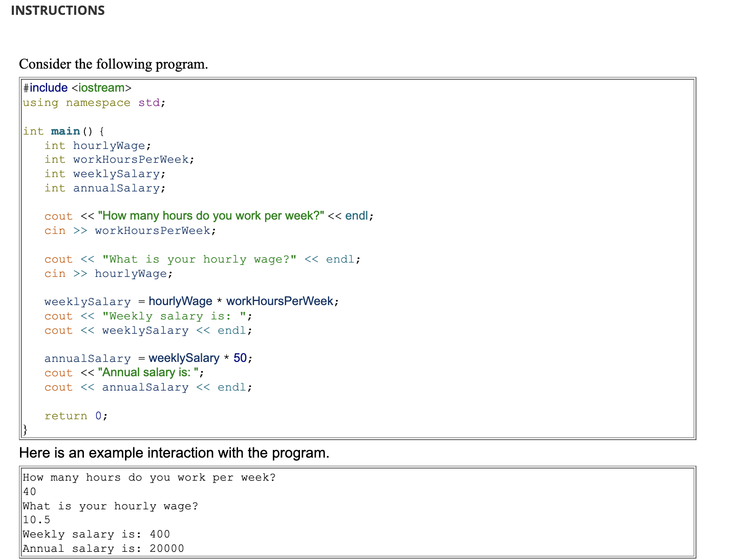The image size is (730, 560).
Task: Click the using namespace std line
Action: (93, 102)
